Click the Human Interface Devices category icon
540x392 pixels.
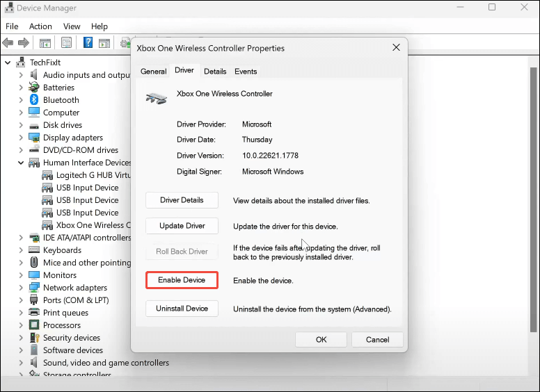pyautogui.click(x=33, y=163)
